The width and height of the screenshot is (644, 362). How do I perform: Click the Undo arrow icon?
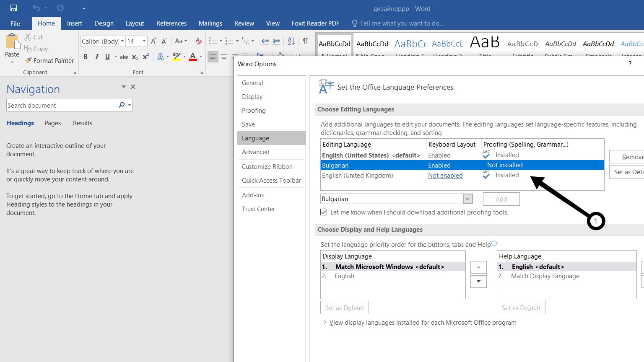(x=36, y=8)
